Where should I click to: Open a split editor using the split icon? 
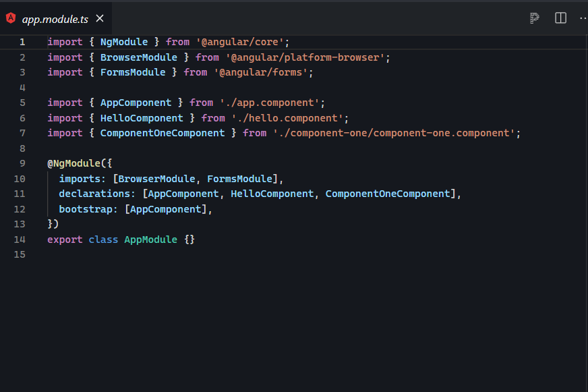[560, 18]
